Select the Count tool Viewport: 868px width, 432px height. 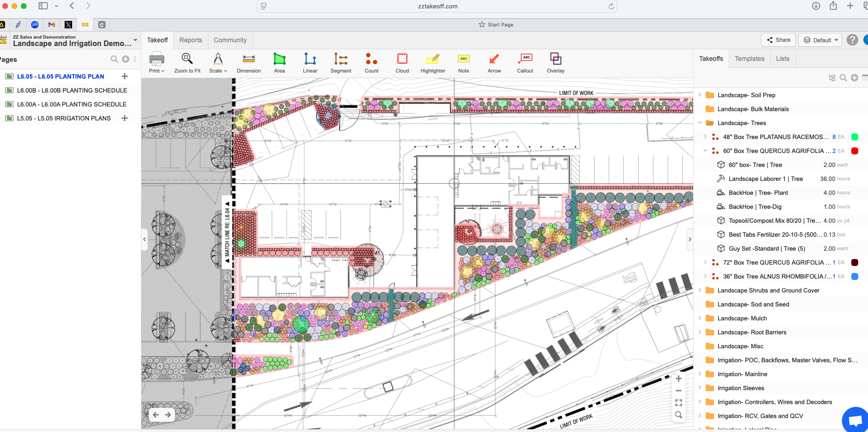(372, 62)
